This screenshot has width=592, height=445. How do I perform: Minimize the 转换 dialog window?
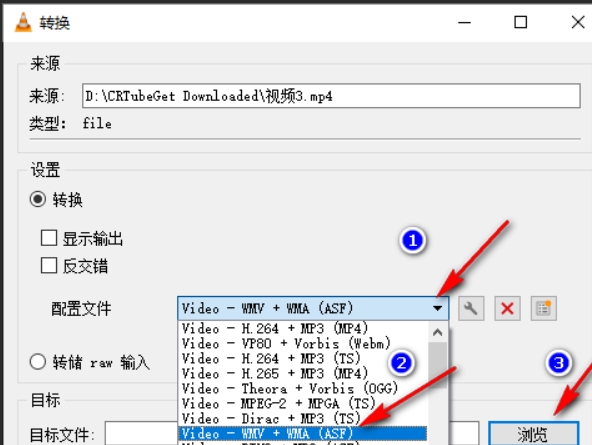464,23
